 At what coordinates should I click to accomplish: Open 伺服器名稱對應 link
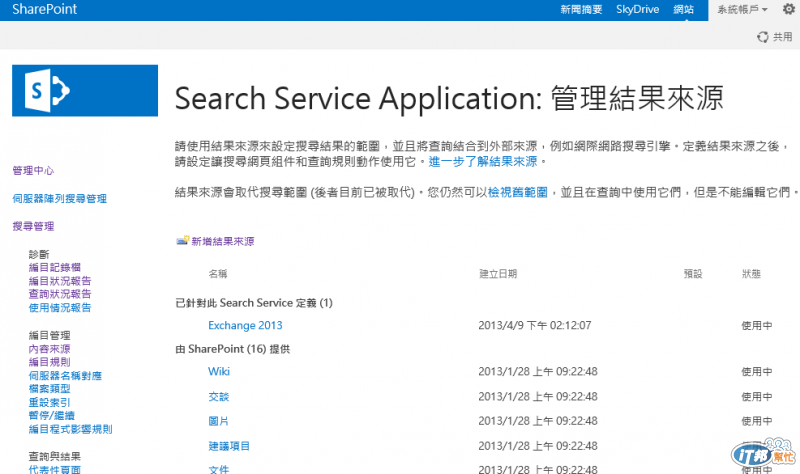click(65, 376)
